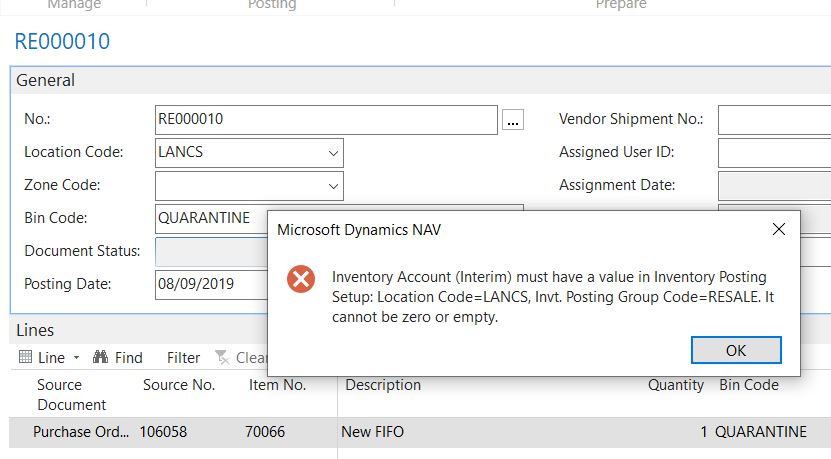831x459 pixels.
Task: Click OK in the error dialog
Action: click(x=735, y=350)
